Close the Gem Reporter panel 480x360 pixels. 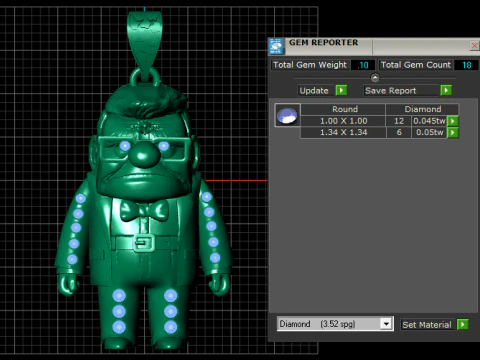coord(474,45)
